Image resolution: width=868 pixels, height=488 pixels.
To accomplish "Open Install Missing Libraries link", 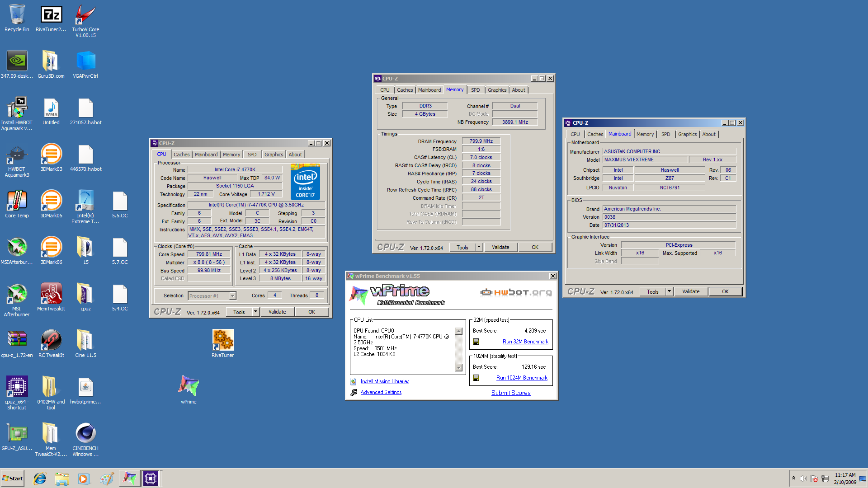I will click(385, 381).
